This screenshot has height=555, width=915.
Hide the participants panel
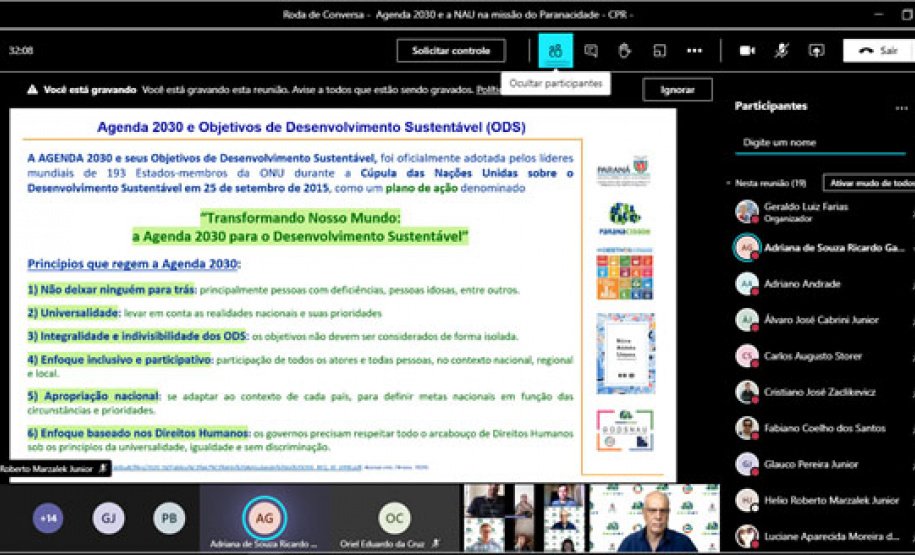(x=555, y=50)
